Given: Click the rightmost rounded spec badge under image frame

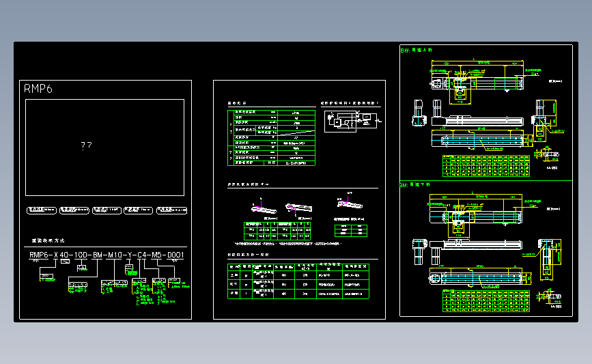Looking at the screenshot, I should click(172, 210).
